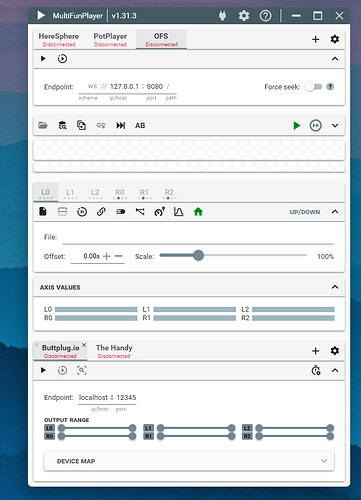The width and height of the screenshot is (361, 500).
Task: Select the R2 axis tab
Action: pyautogui.click(x=169, y=193)
